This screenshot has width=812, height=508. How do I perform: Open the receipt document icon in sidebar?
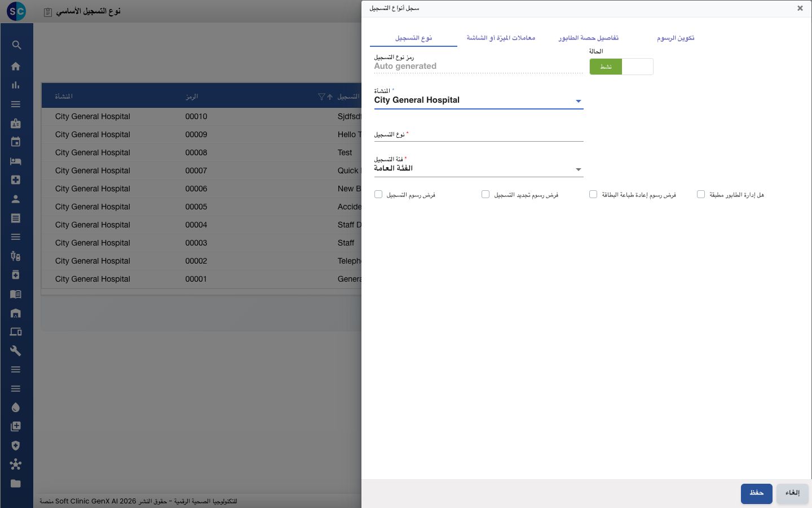point(16,218)
